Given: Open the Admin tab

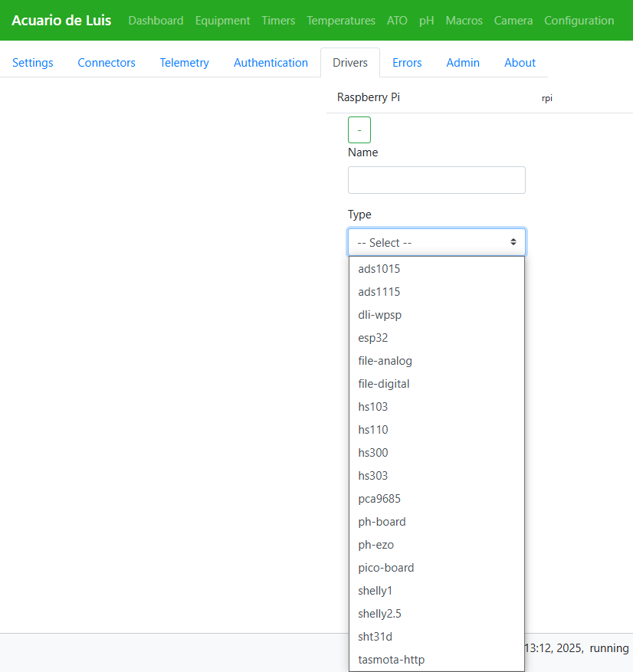Looking at the screenshot, I should coord(463,63).
